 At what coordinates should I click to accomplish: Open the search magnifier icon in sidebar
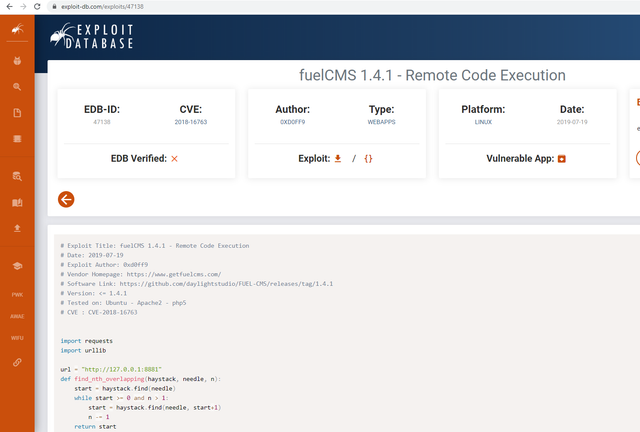pos(17,87)
